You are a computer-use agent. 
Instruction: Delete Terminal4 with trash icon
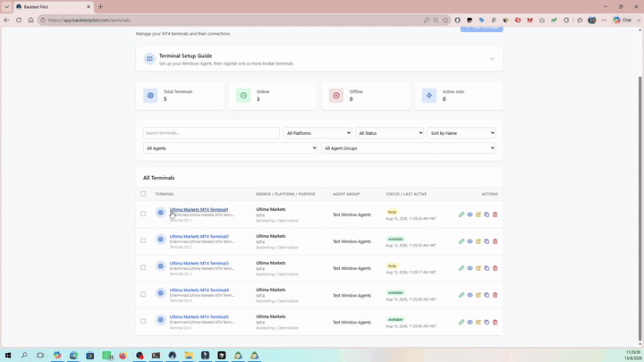pos(495,295)
